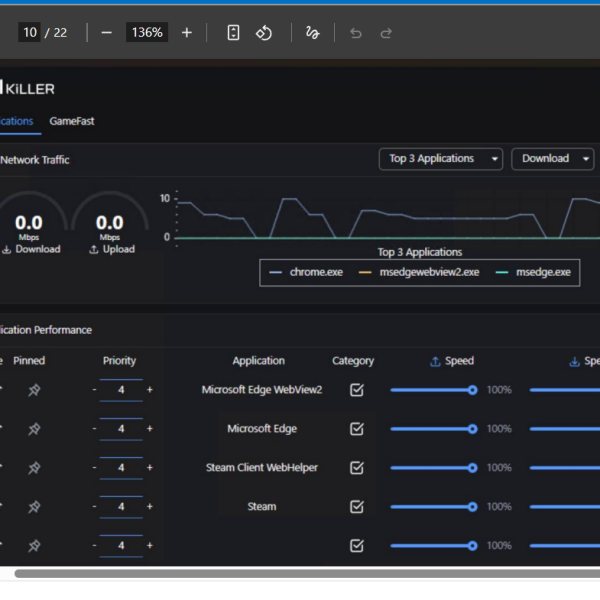This screenshot has width=600, height=600.
Task: Rotate the document counterclockwise
Action: pos(264,33)
